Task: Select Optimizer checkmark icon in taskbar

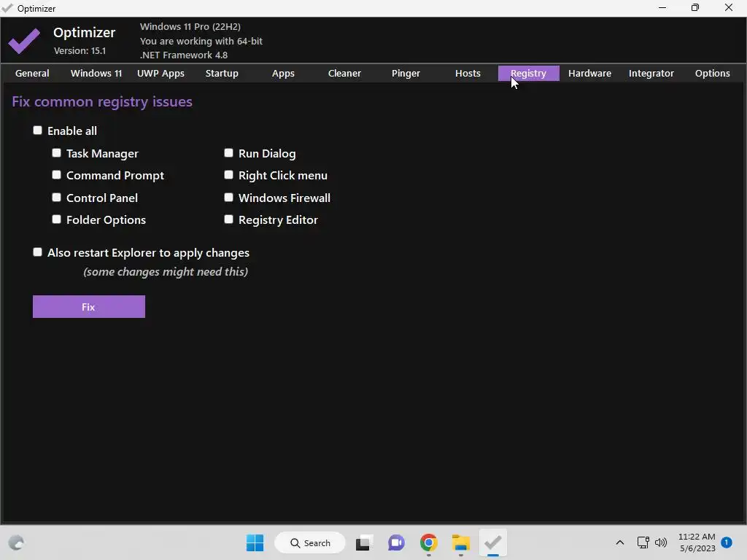Action: click(492, 542)
